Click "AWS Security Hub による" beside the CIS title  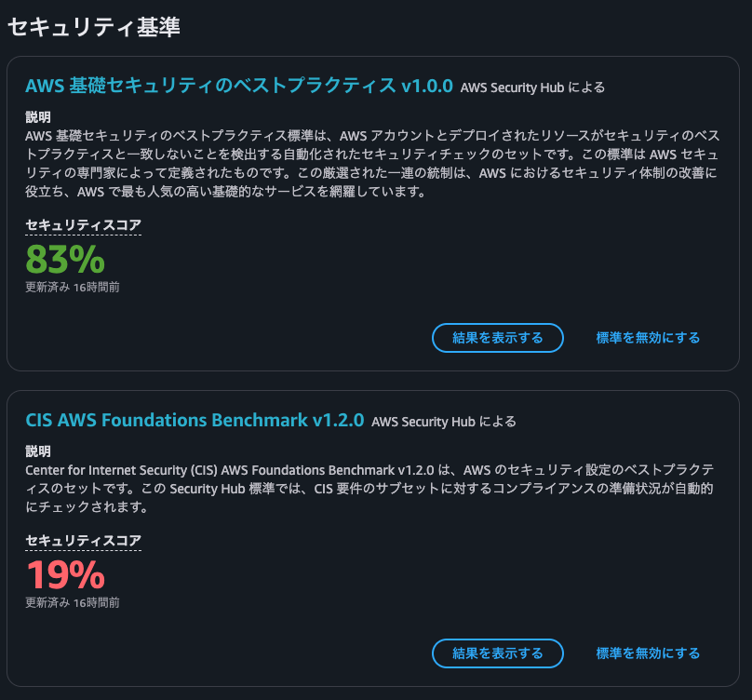(x=444, y=422)
